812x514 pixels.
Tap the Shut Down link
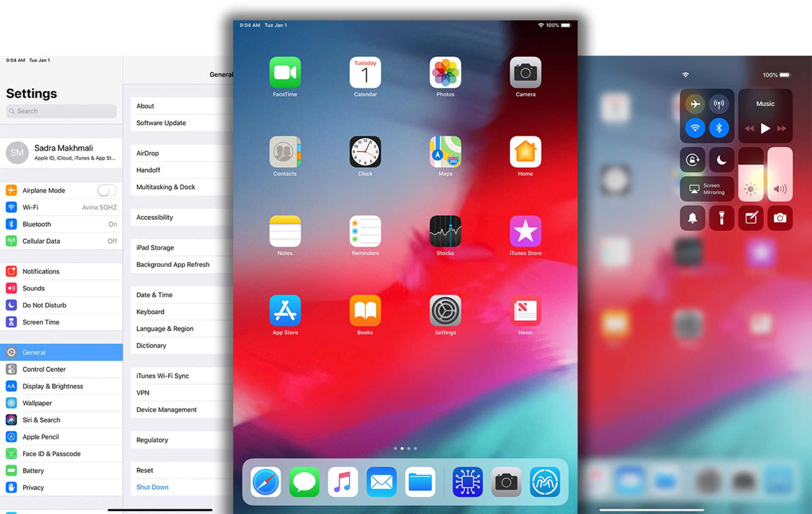(x=152, y=487)
